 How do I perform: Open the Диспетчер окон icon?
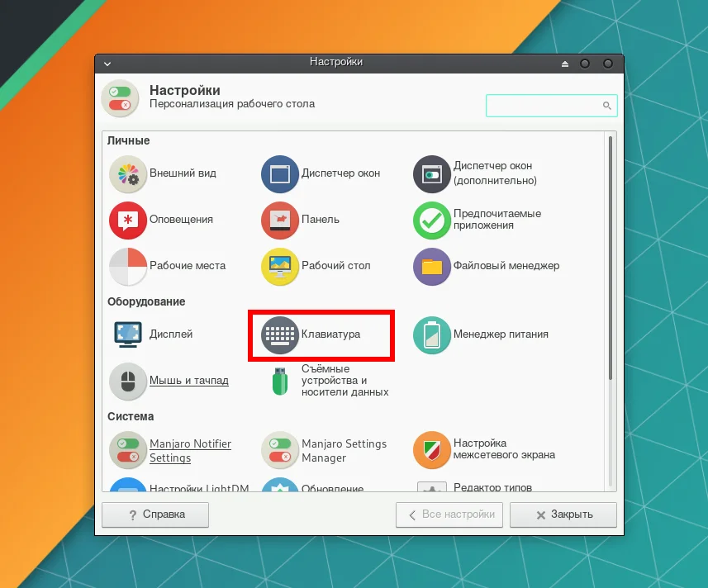[x=280, y=174]
